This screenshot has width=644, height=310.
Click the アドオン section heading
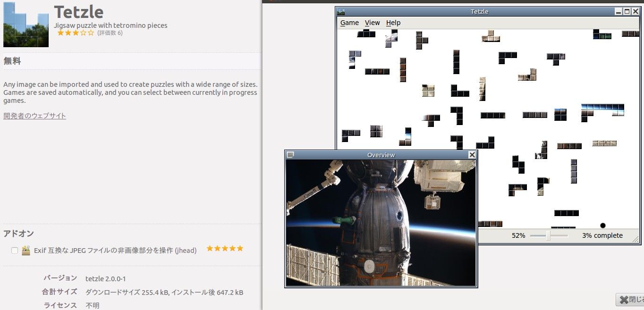18,234
